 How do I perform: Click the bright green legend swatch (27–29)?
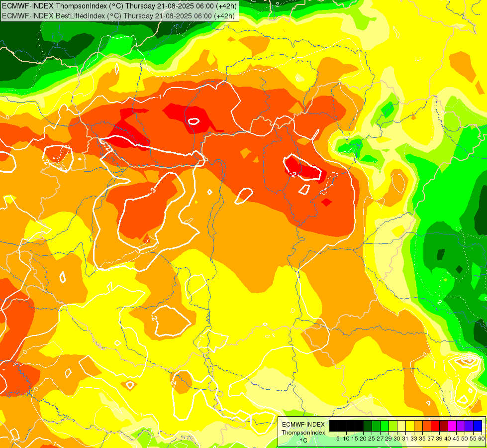[385, 426]
